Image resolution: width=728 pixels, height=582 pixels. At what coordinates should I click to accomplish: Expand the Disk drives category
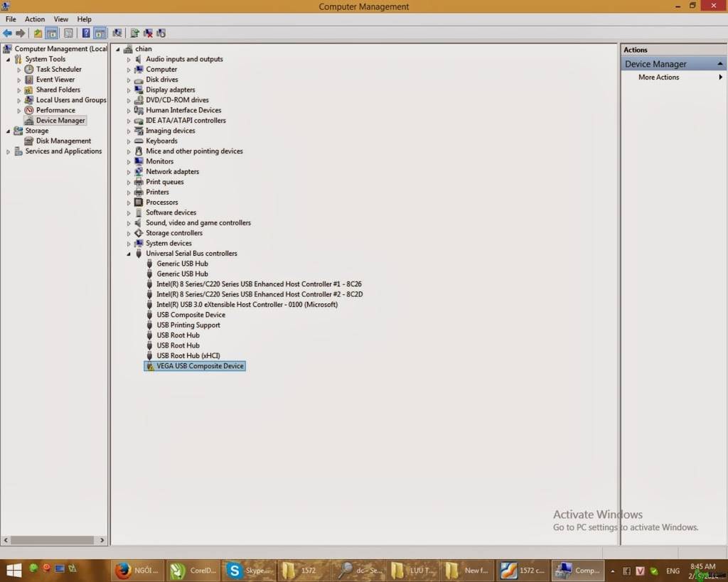point(129,80)
